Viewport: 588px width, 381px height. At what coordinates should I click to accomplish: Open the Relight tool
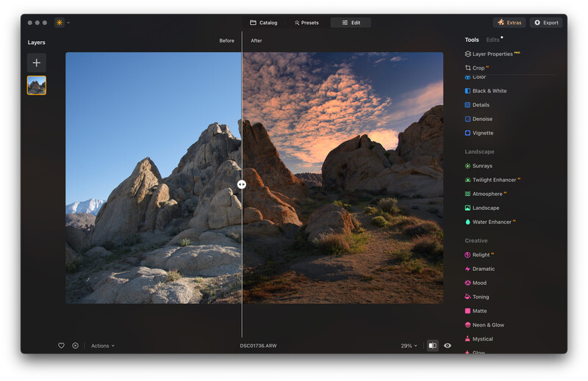tap(479, 255)
